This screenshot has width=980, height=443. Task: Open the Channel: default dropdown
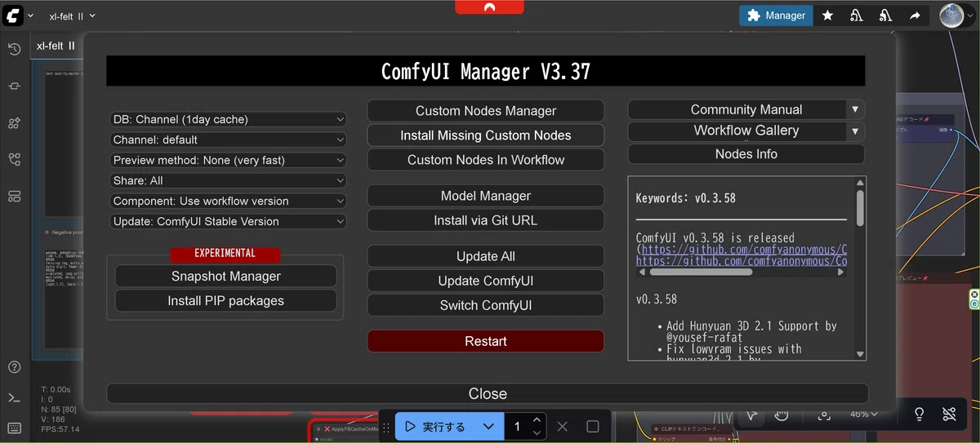click(x=228, y=140)
